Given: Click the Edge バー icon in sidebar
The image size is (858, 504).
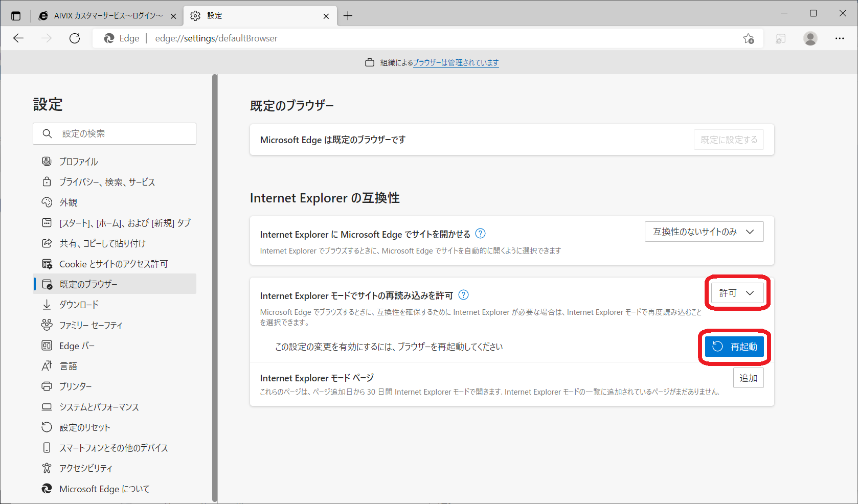Looking at the screenshot, I should point(47,346).
